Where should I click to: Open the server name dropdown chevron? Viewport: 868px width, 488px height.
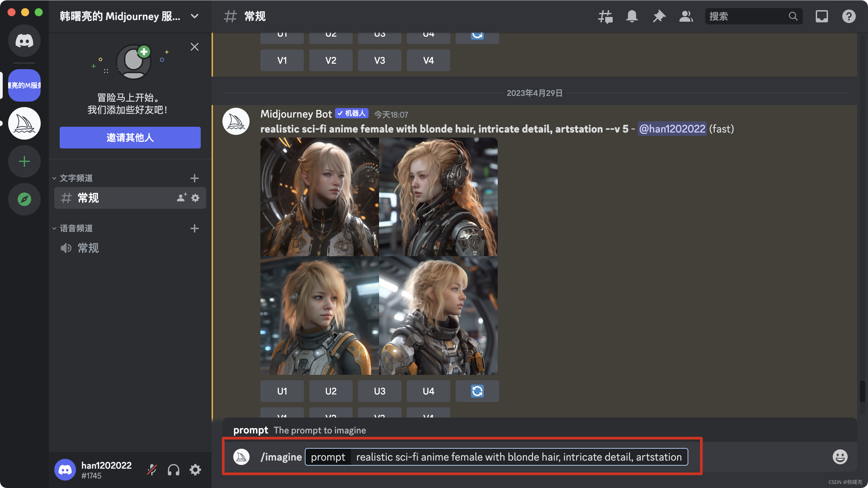(195, 16)
